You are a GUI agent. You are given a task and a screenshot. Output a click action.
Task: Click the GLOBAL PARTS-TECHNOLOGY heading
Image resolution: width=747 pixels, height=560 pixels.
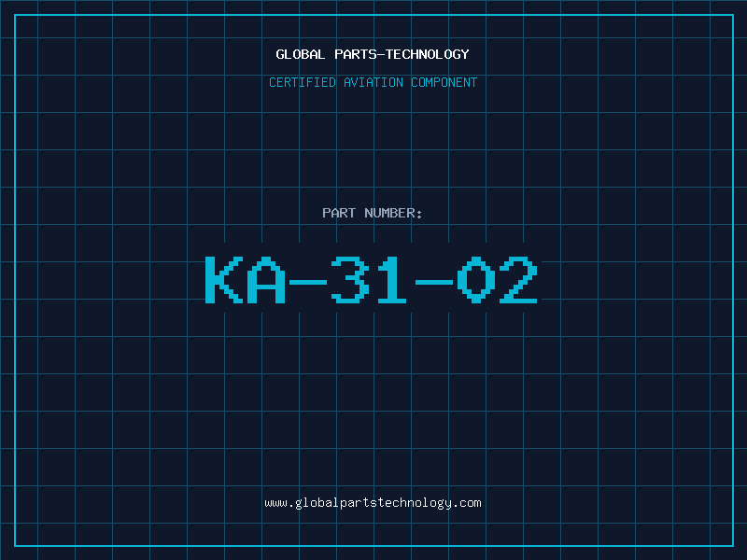click(x=373, y=54)
